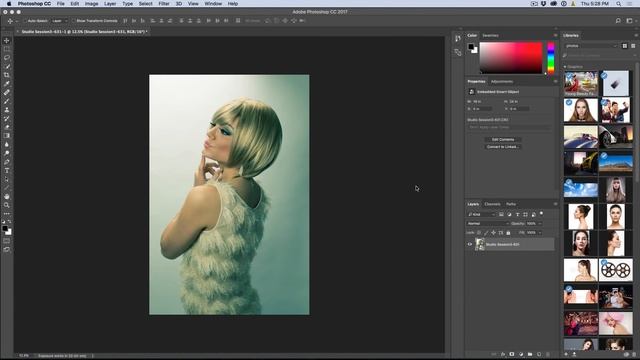Switch to the Paths tab

[x=511, y=204]
